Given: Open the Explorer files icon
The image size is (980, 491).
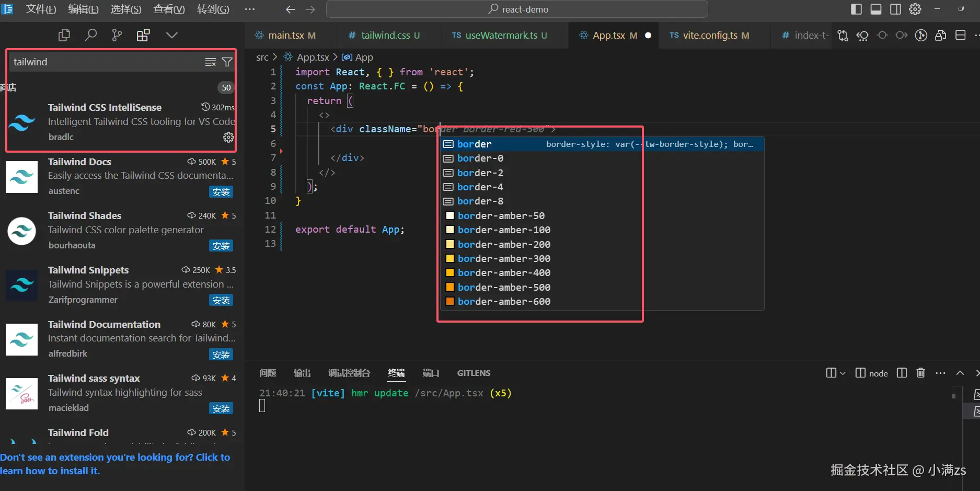Looking at the screenshot, I should click(64, 35).
